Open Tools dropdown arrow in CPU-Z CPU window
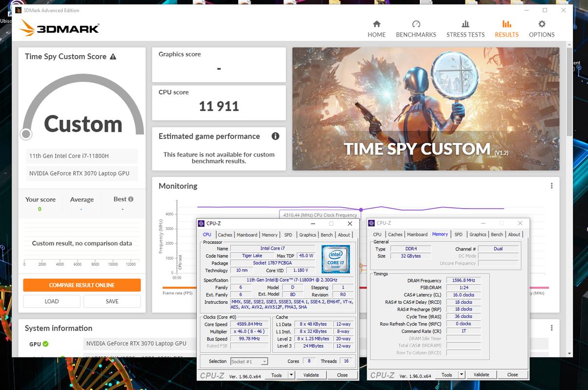Image resolution: width=588 pixels, height=390 pixels. 291,375
